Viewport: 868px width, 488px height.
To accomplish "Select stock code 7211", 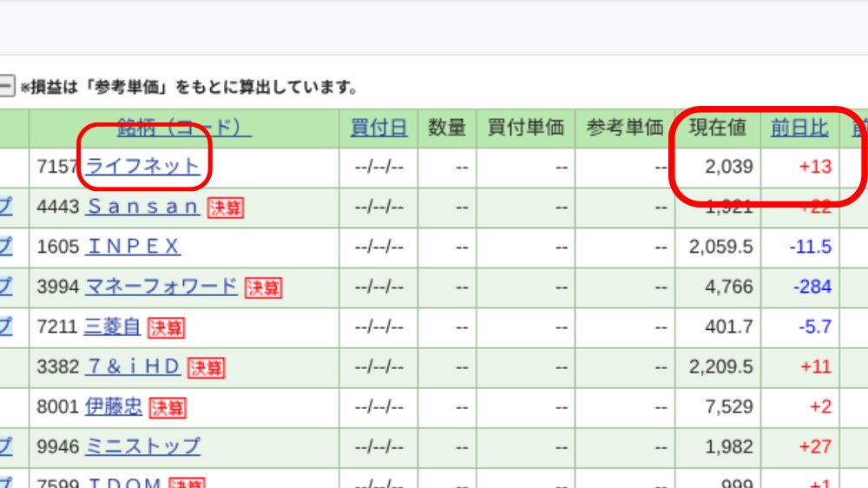I will [56, 326].
